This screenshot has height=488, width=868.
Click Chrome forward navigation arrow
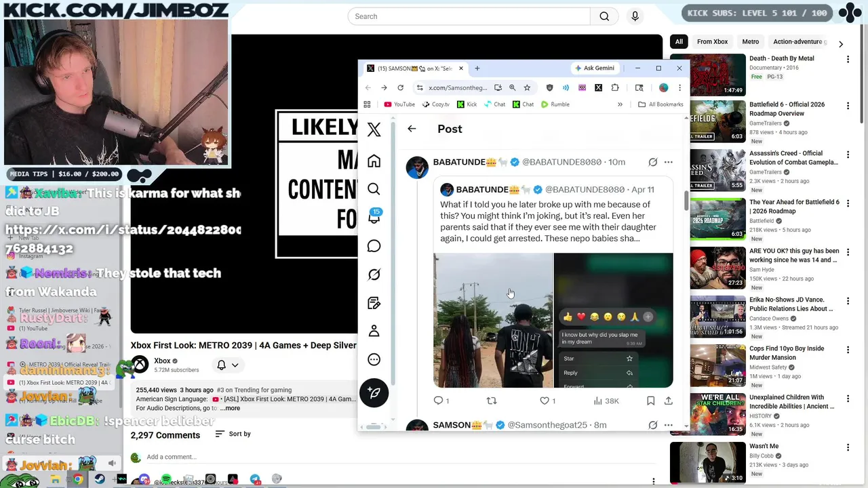coord(384,87)
